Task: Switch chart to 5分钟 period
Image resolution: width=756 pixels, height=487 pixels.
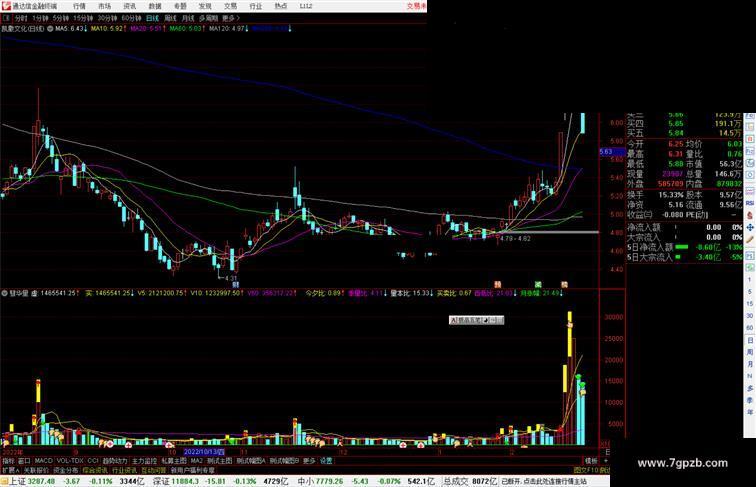Action: pos(60,18)
